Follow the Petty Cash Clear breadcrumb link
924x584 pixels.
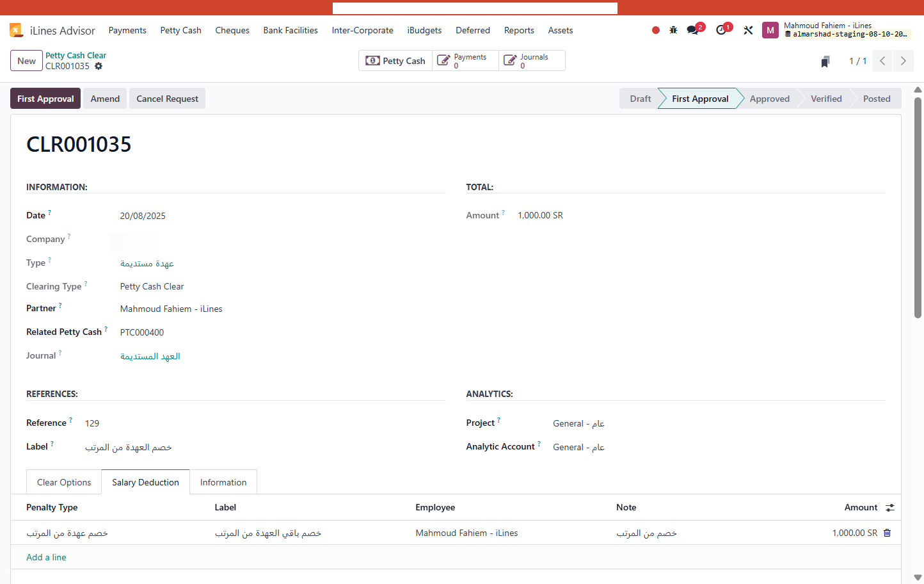(76, 56)
